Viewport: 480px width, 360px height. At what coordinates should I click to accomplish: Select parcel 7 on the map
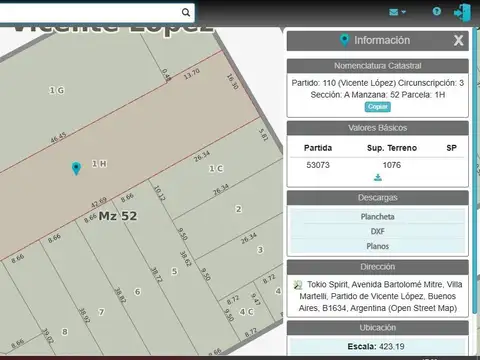tap(101, 312)
